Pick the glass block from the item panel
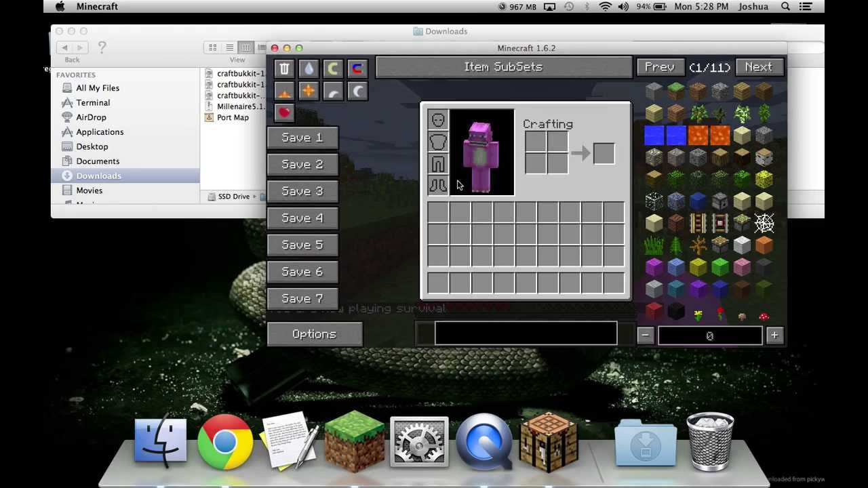 pyautogui.click(x=654, y=201)
